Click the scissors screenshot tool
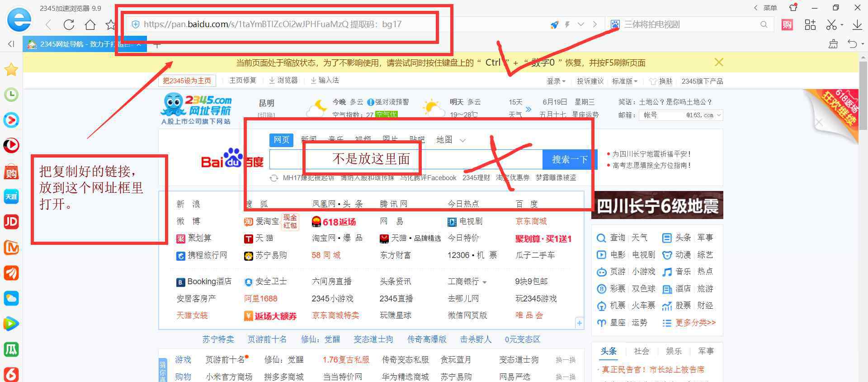The width and height of the screenshot is (868, 382). coord(831,24)
